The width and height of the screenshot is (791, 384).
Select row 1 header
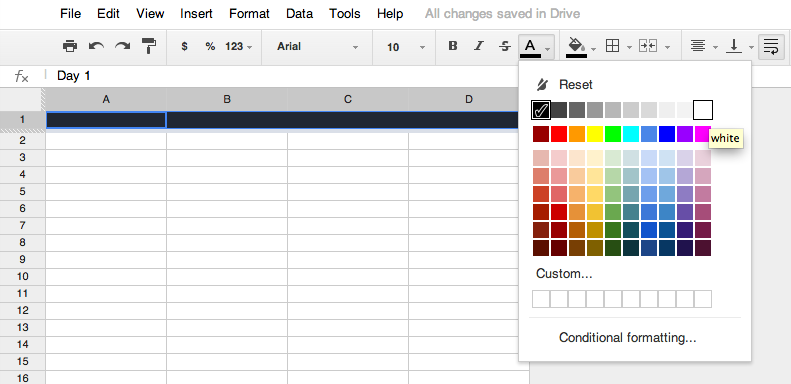22,120
